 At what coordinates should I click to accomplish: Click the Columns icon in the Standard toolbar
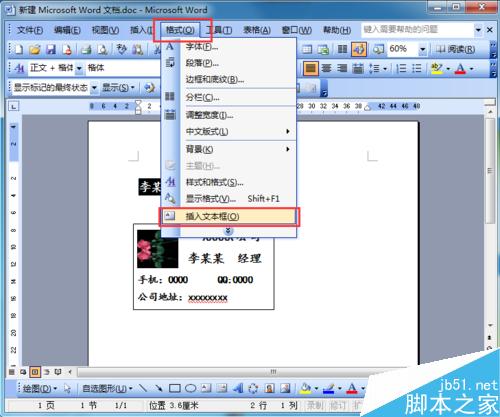coord(342,49)
